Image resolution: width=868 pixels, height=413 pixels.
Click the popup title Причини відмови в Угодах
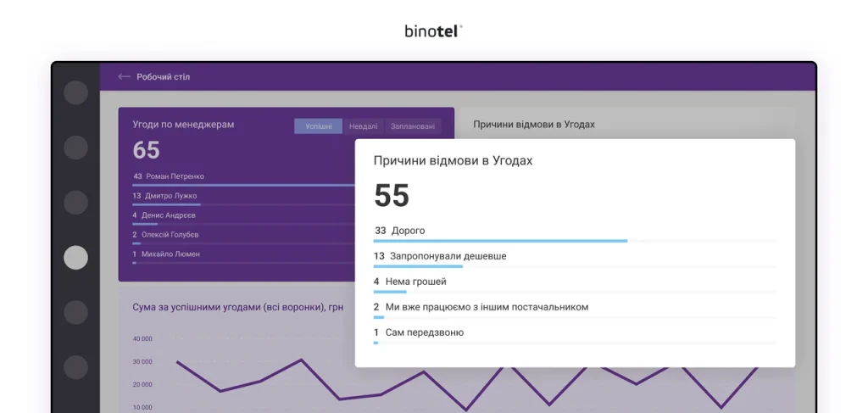click(x=453, y=161)
